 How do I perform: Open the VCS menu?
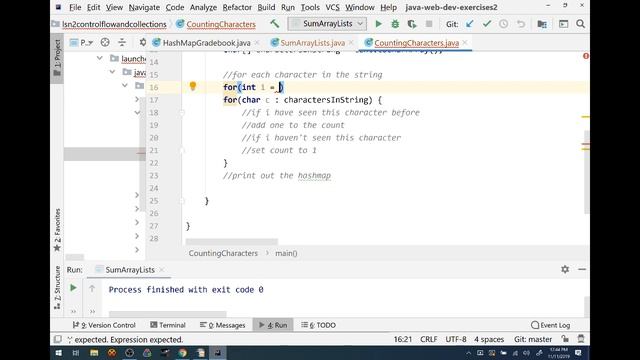[x=332, y=7]
